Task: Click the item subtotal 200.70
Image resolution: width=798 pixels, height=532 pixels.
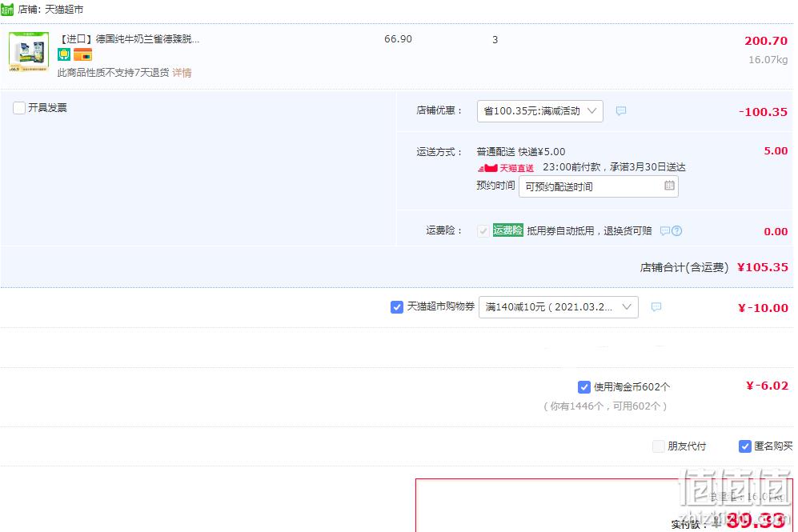Action: pyautogui.click(x=766, y=41)
